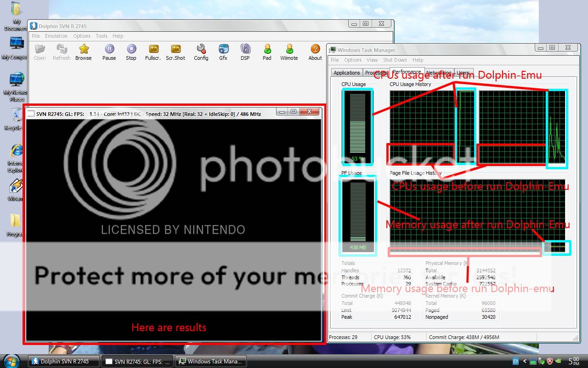Image resolution: width=588 pixels, height=368 pixels.
Task: Open the DSP audio settings
Action: coord(245,51)
